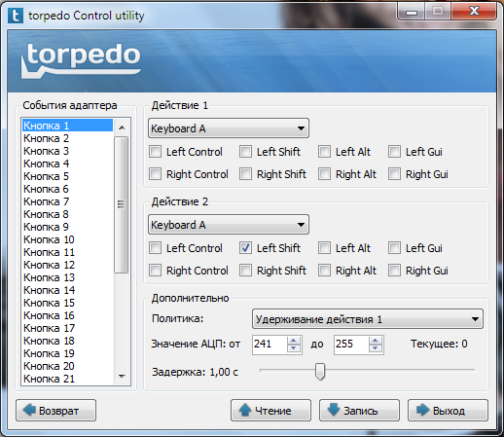
Task: Select Кнопка 16 in the event list
Action: pyautogui.click(x=68, y=315)
